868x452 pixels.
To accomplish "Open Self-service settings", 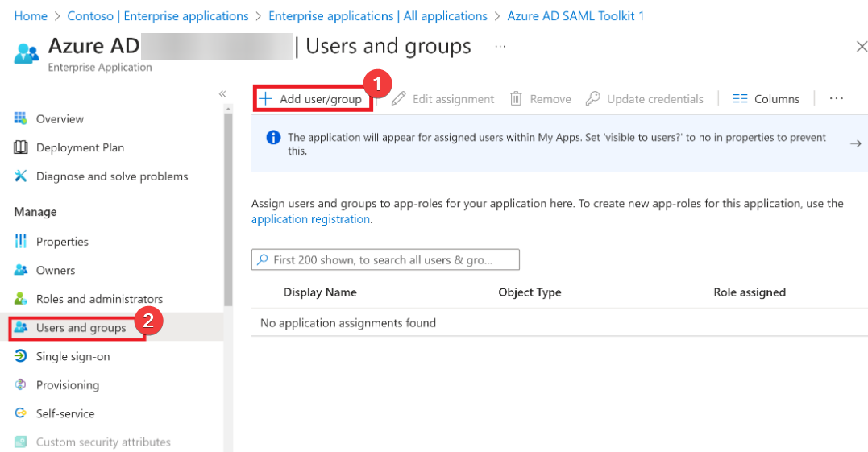I will (65, 414).
